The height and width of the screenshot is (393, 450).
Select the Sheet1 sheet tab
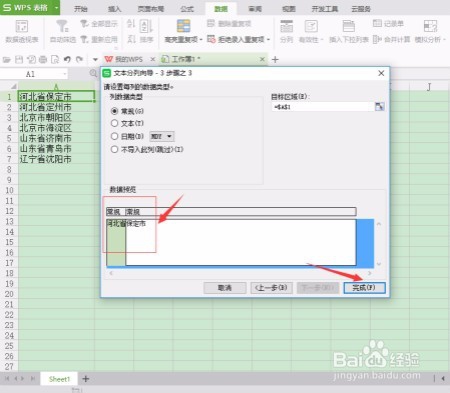pos(59,379)
